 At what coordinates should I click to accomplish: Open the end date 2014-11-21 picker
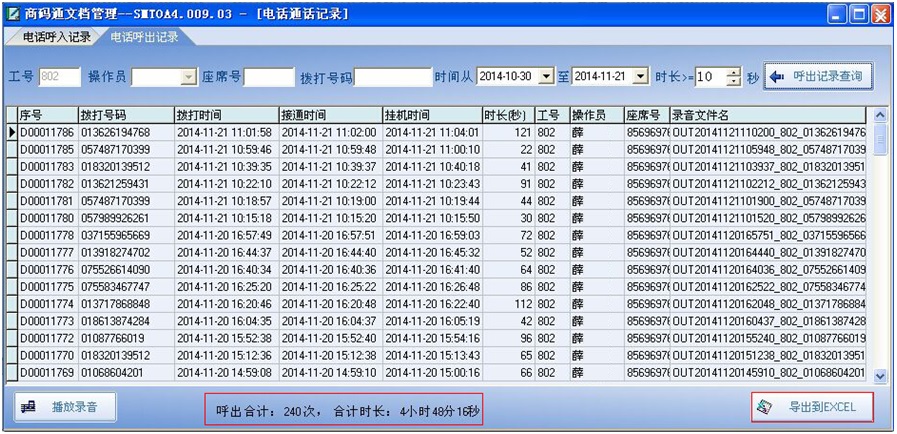(x=640, y=77)
